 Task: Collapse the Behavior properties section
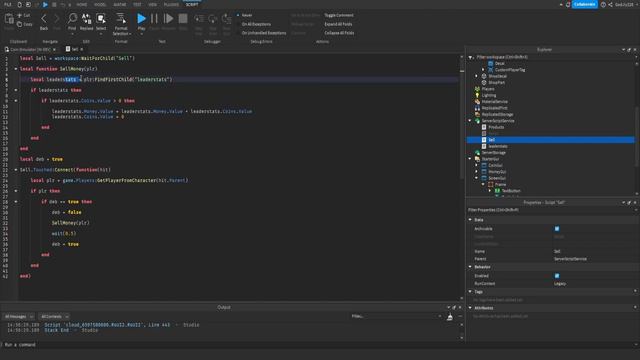click(470, 267)
